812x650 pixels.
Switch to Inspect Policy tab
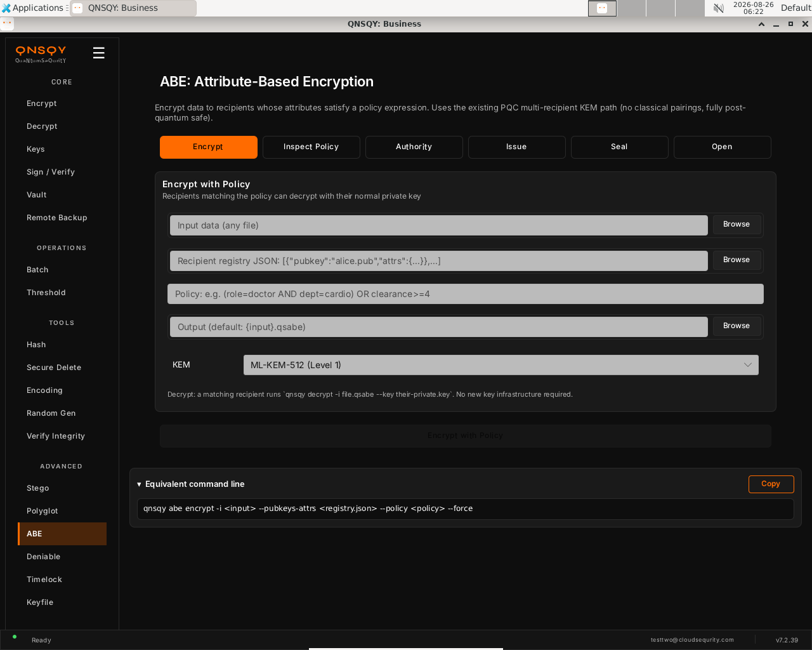click(x=311, y=147)
